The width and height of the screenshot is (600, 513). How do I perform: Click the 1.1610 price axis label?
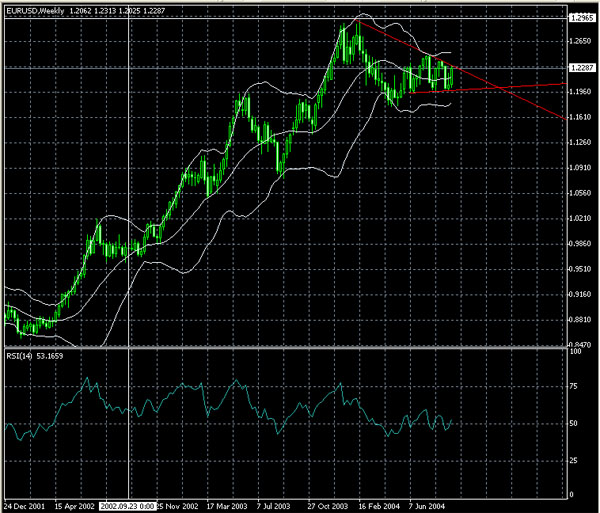581,117
